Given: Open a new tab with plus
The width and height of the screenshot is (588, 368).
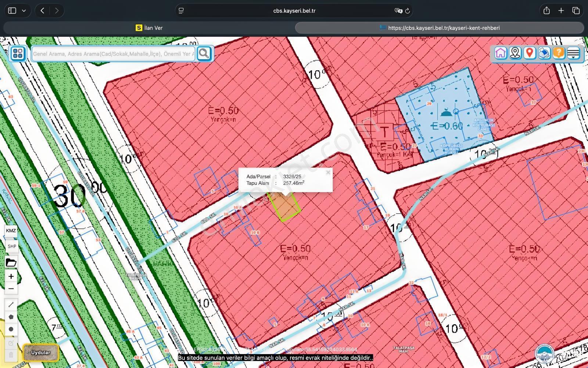Looking at the screenshot, I should 561,11.
